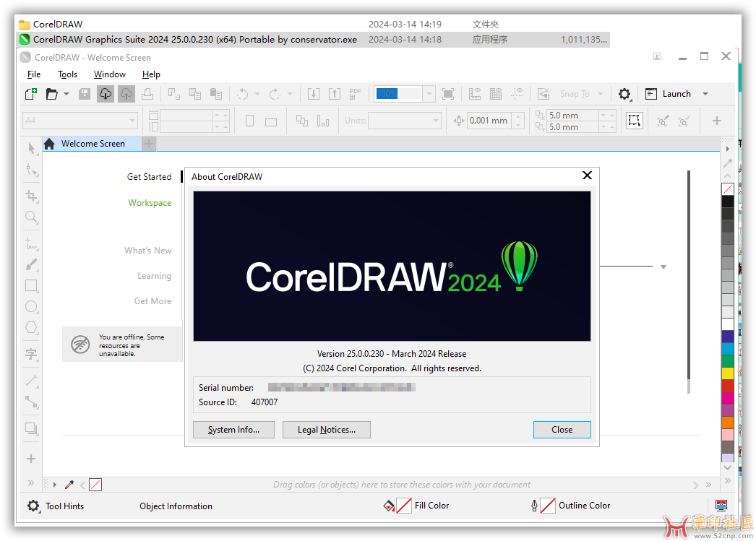Viewport: 756px width, 541px height.
Task: Select the Rectangle tool
Action: pyautogui.click(x=31, y=286)
